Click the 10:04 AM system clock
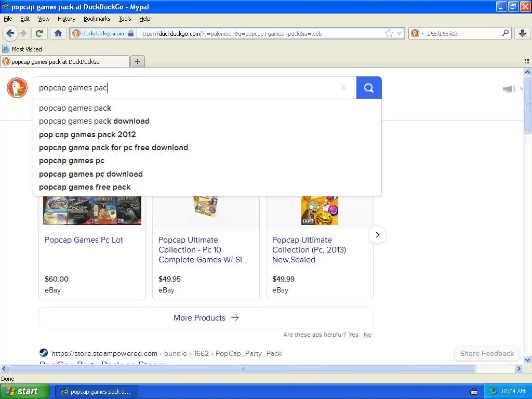 [513, 391]
